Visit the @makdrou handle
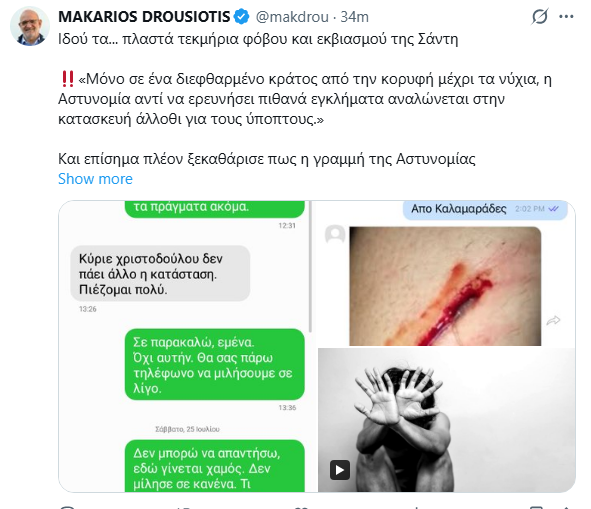591x509 pixels. click(292, 17)
